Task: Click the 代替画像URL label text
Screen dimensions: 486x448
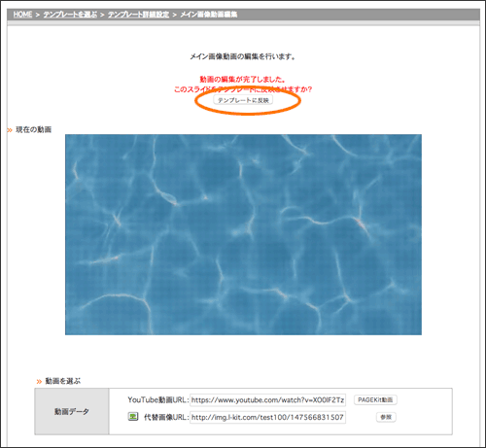Action: [166, 417]
